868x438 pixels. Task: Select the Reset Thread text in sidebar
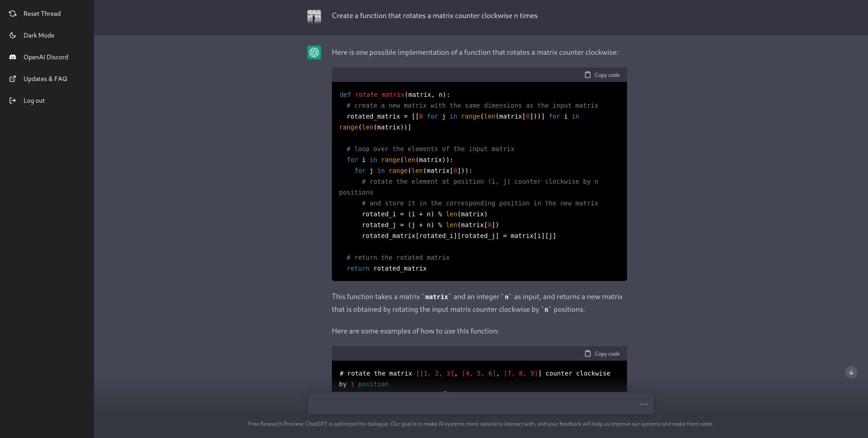point(42,14)
